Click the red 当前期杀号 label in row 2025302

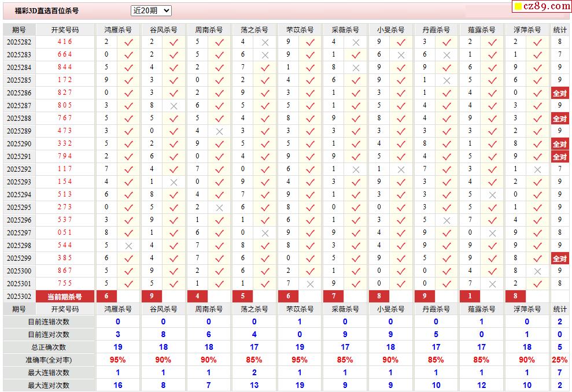[x=65, y=297]
